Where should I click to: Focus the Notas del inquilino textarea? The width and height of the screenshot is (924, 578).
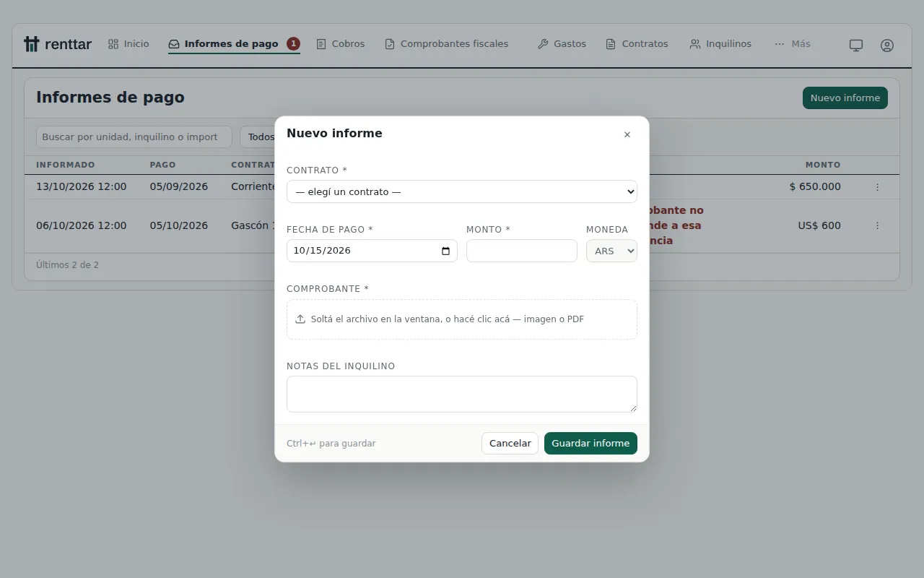click(462, 394)
